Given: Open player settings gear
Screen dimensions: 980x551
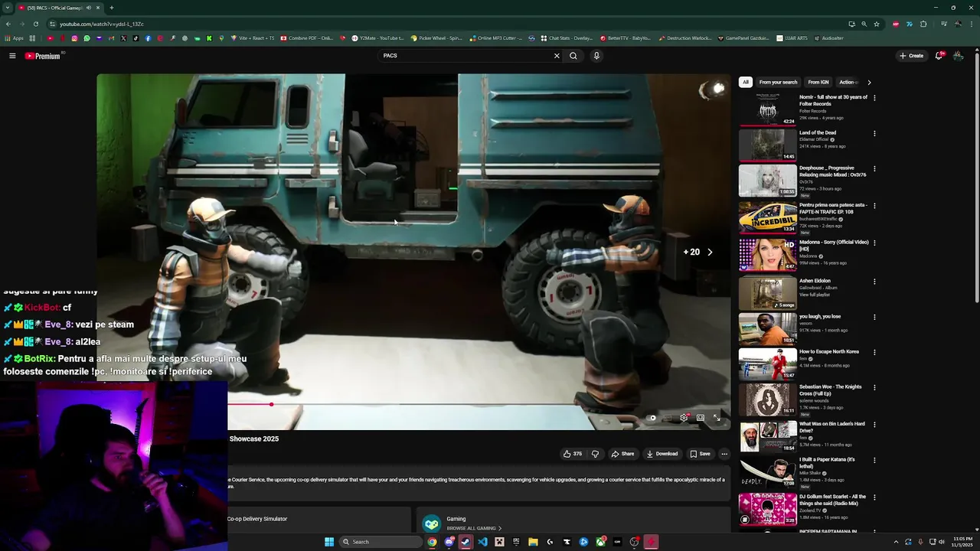Looking at the screenshot, I should click(x=684, y=418).
